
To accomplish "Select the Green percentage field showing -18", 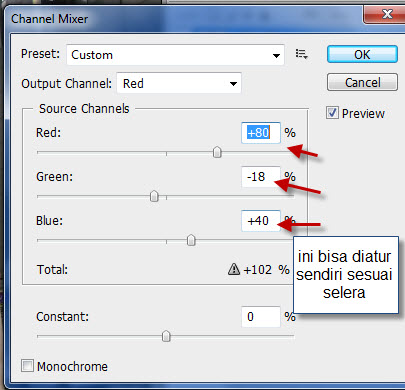I will pyautogui.click(x=261, y=177).
